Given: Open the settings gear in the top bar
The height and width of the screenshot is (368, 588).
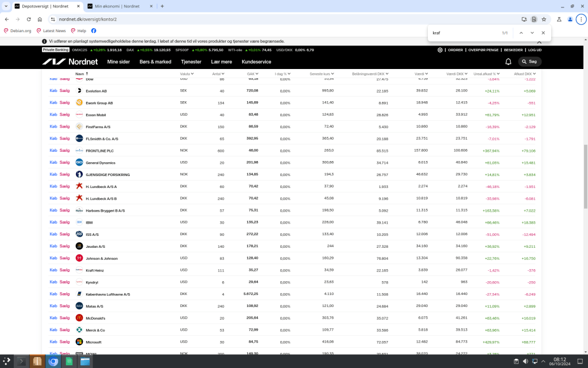Looking at the screenshot, I should click(x=440, y=50).
